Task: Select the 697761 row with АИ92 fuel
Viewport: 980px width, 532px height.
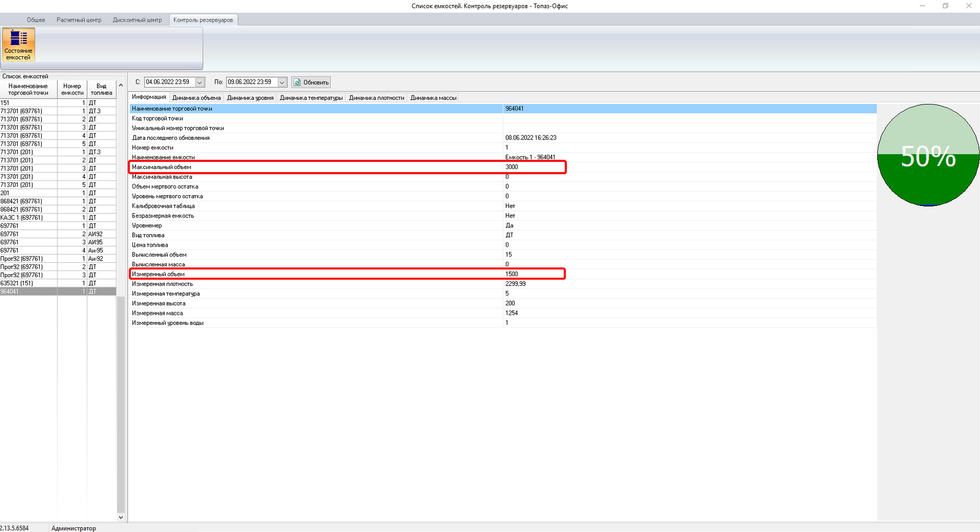Action: pyautogui.click(x=58, y=234)
